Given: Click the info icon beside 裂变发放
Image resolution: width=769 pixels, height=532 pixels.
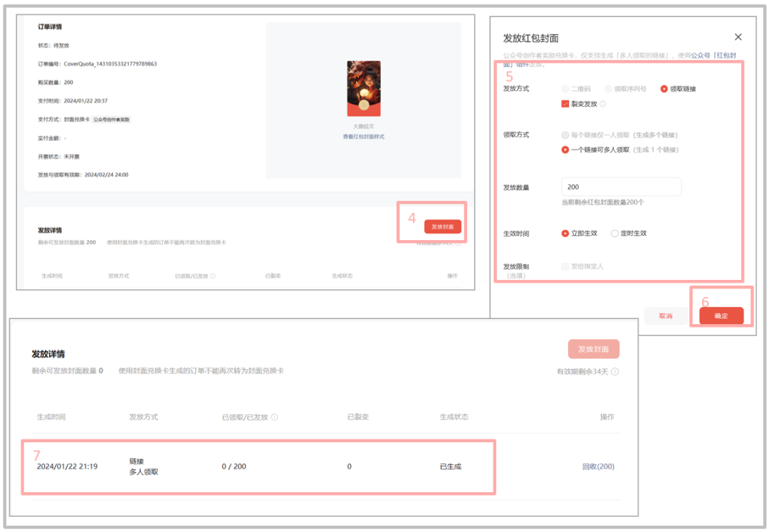Looking at the screenshot, I should (603, 104).
